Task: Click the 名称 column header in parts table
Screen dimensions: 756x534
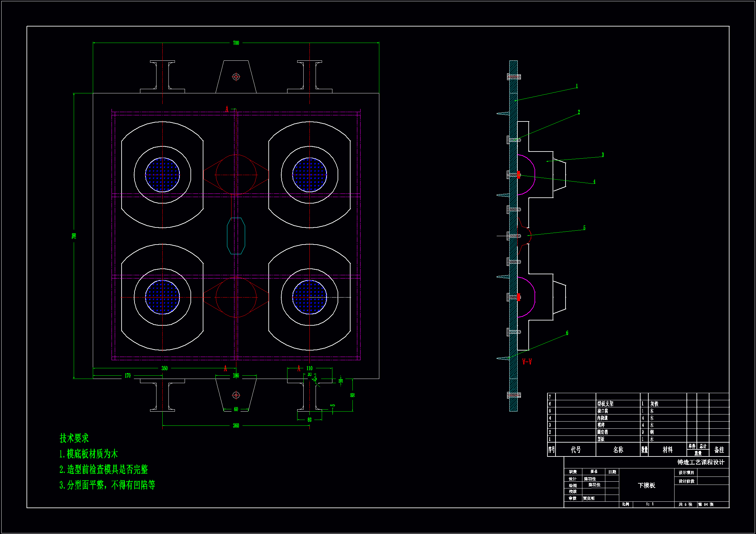Action: coord(618,450)
